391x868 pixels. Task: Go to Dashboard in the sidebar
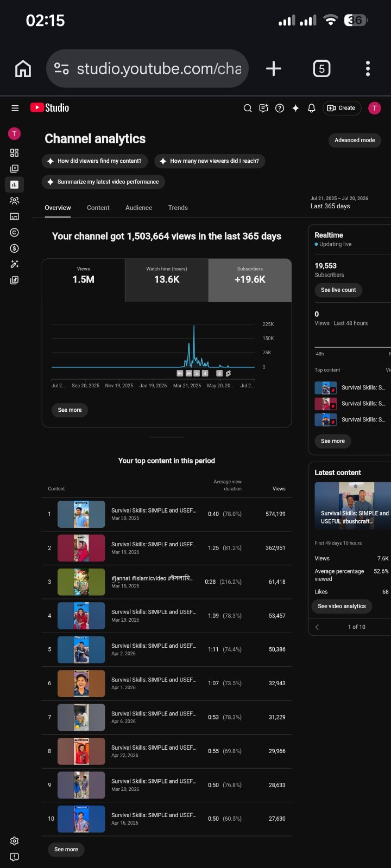pyautogui.click(x=15, y=153)
